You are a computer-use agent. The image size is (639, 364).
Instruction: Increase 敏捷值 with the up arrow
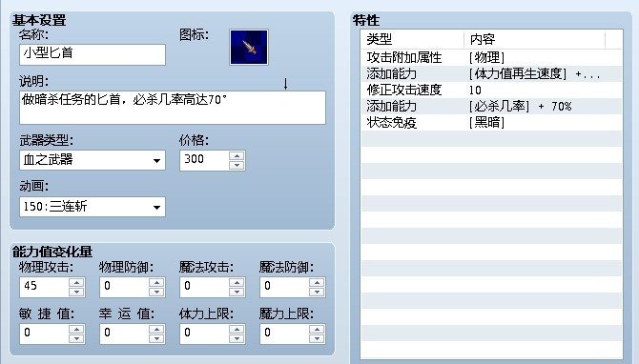coord(76,329)
